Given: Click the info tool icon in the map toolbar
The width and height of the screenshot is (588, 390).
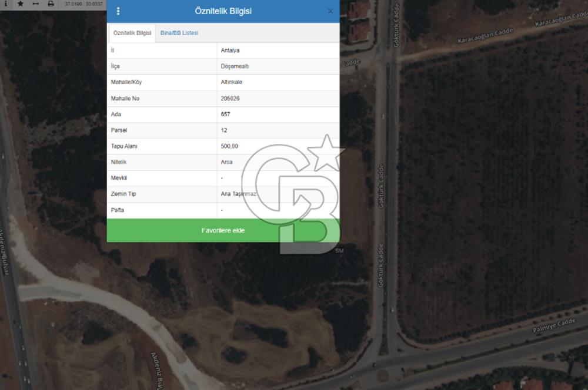Looking at the screenshot, I should point(6,4).
